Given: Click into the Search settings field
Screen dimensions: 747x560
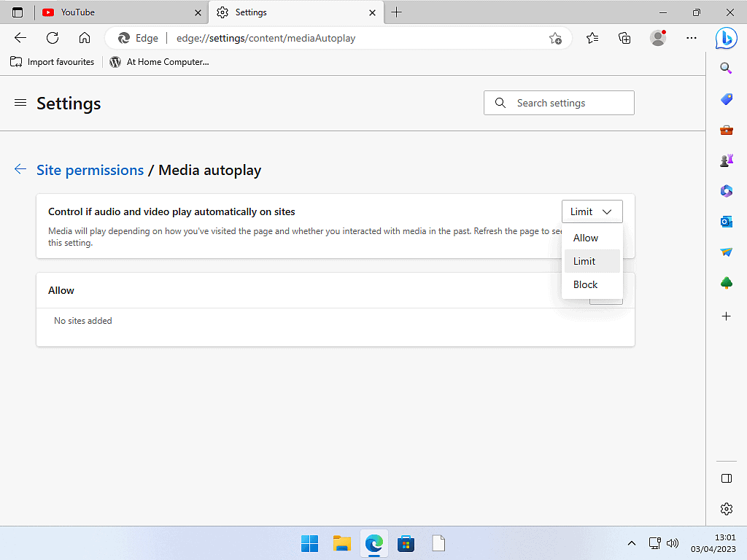Looking at the screenshot, I should coord(569,103).
